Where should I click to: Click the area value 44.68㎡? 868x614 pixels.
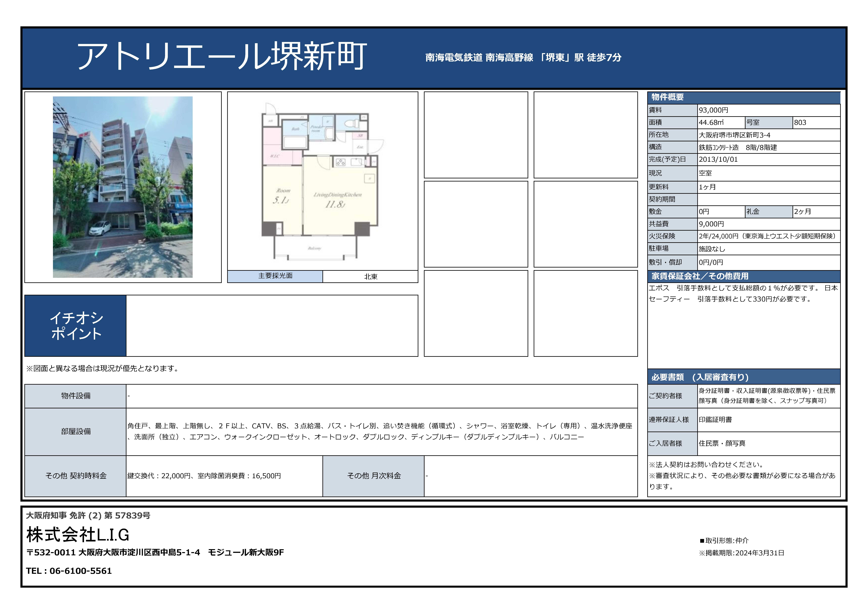[x=711, y=123]
